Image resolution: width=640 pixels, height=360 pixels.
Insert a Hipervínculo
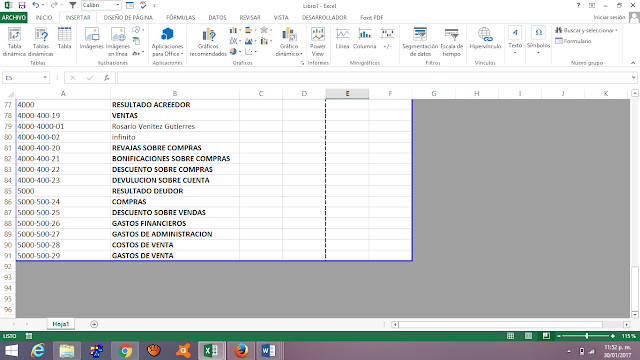pos(485,38)
